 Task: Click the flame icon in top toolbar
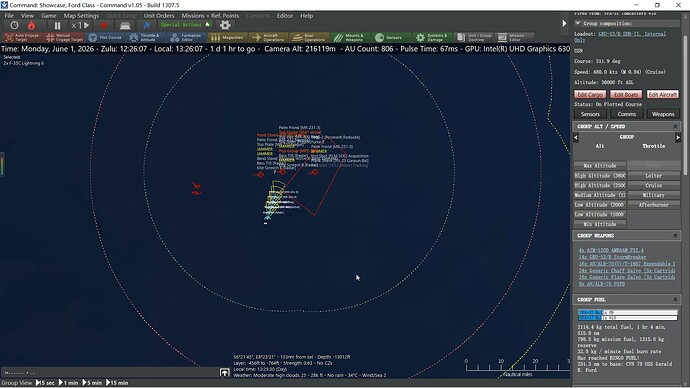(x=31, y=26)
